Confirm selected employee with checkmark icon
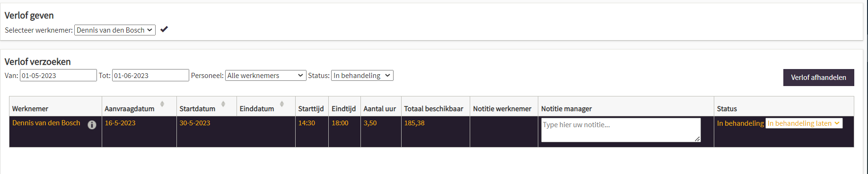The width and height of the screenshot is (868, 174). pyautogui.click(x=164, y=29)
